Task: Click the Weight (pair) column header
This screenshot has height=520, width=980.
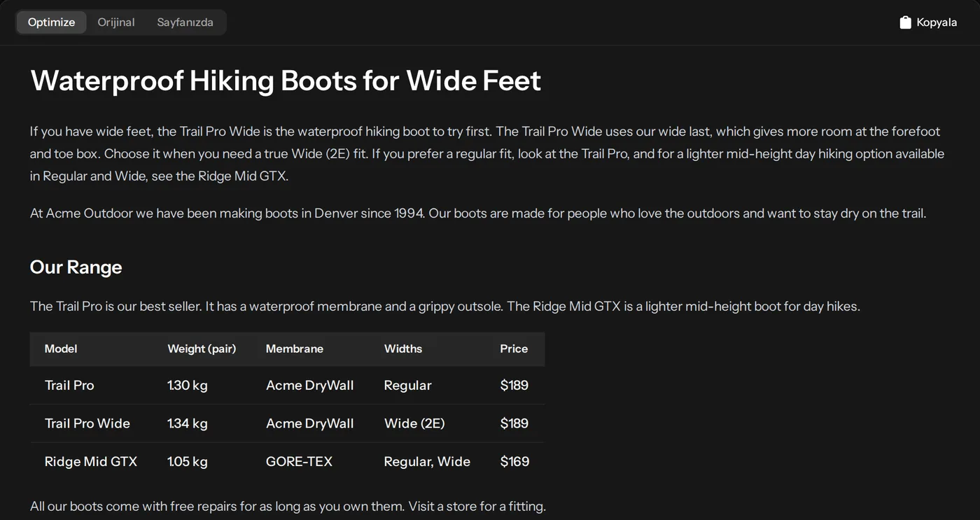Action: tap(202, 349)
